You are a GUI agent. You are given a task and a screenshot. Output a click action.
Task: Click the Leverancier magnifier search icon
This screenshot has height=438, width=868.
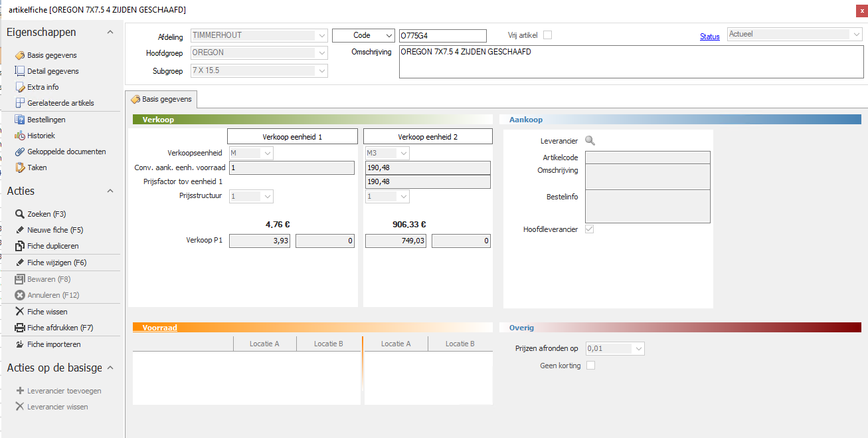(x=590, y=141)
